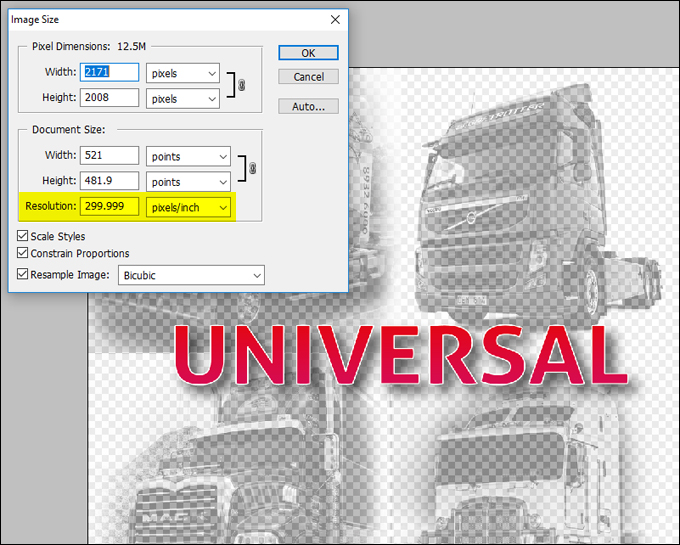
Task: Click the Resolution field showing 299.999
Action: point(109,206)
